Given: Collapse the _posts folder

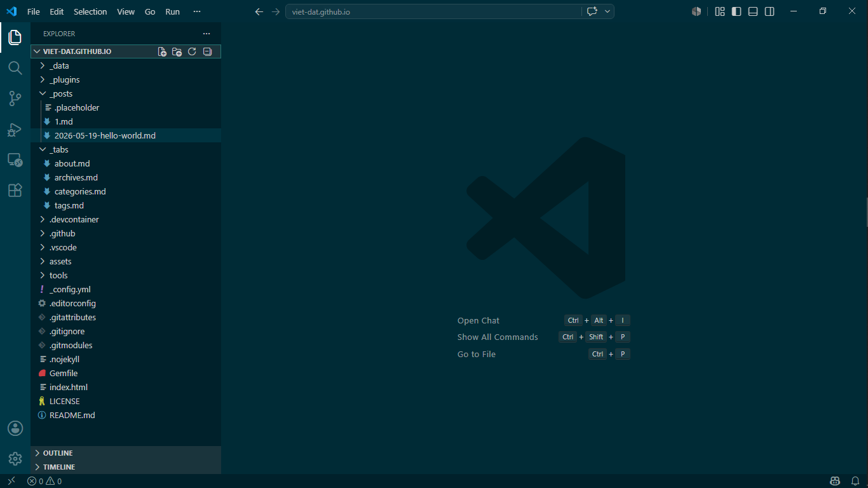Looking at the screenshot, I should (126, 93).
